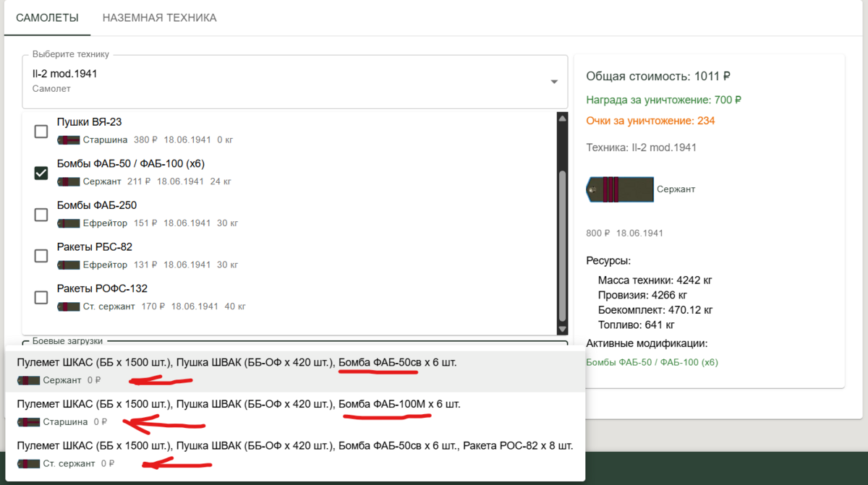Click rank icon in the ФАБ-100М loadout option
Image resolution: width=868 pixels, height=485 pixels.
pyautogui.click(x=29, y=422)
